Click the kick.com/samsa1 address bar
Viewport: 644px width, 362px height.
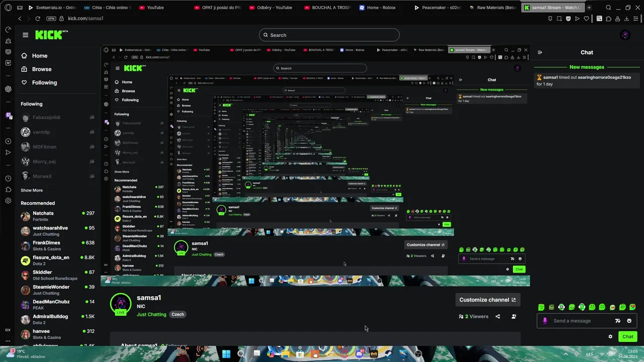(86, 18)
